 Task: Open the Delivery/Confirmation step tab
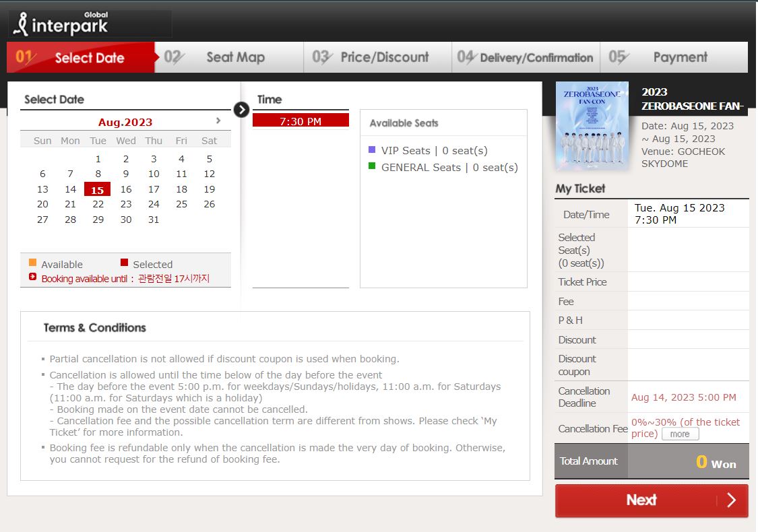tap(526, 57)
